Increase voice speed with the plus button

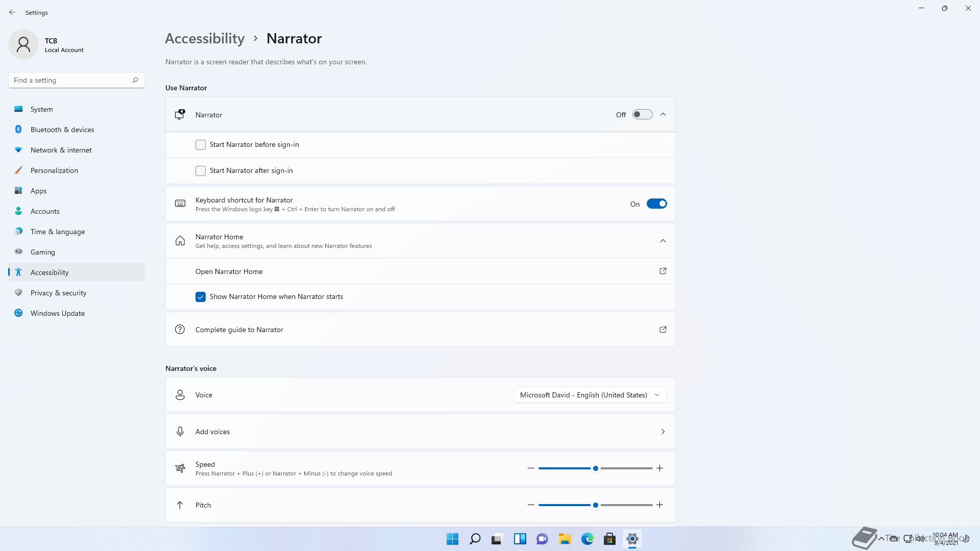click(x=660, y=468)
